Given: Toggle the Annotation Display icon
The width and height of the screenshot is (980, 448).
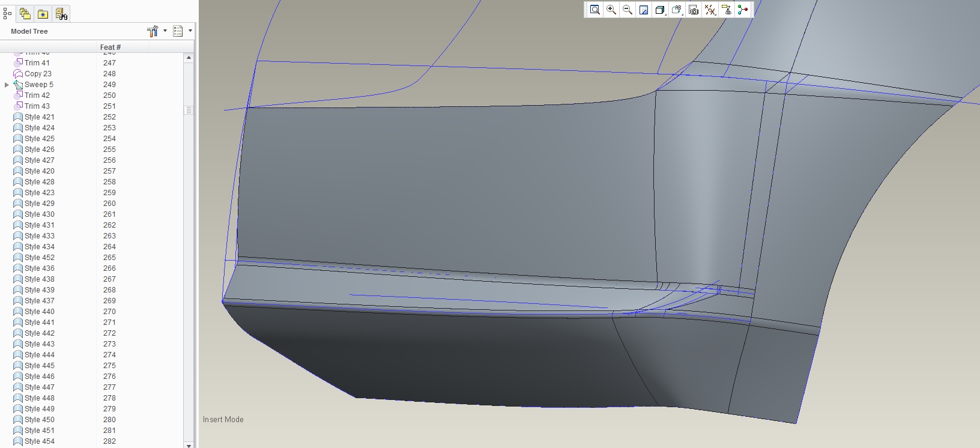Looking at the screenshot, I should pos(727,10).
